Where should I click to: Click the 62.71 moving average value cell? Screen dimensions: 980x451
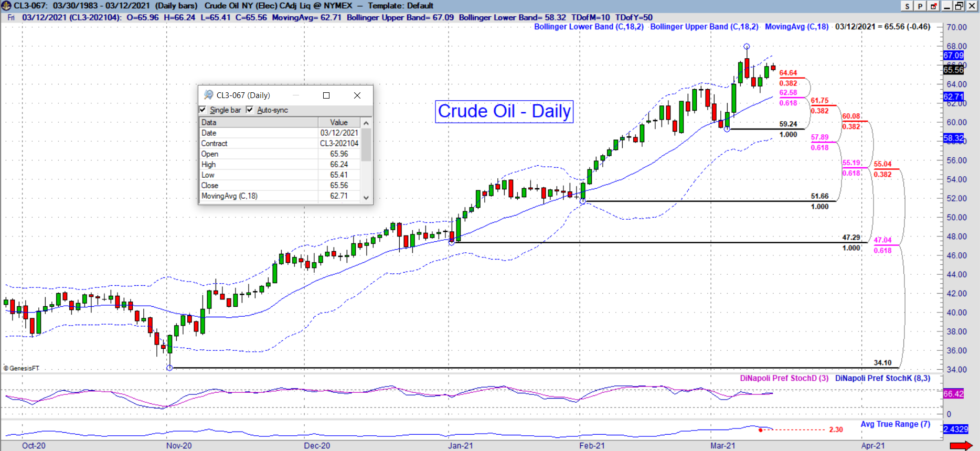pos(339,196)
